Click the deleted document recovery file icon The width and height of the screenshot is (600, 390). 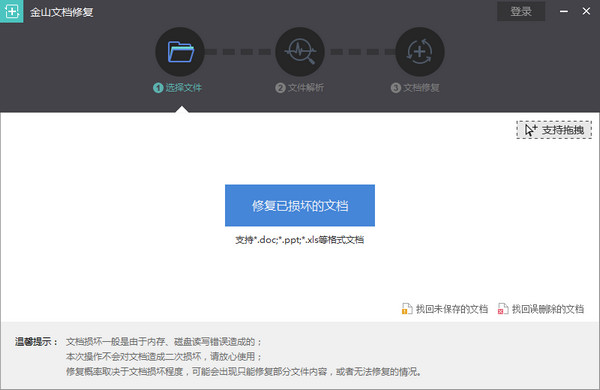coord(503,308)
